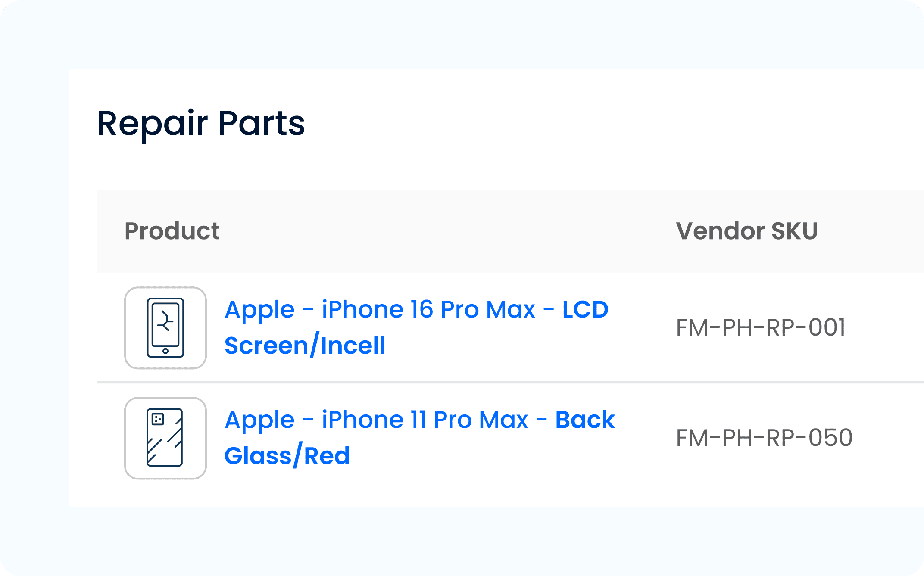
Task: Click the bold "LCD" word in first product
Action: coord(585,310)
